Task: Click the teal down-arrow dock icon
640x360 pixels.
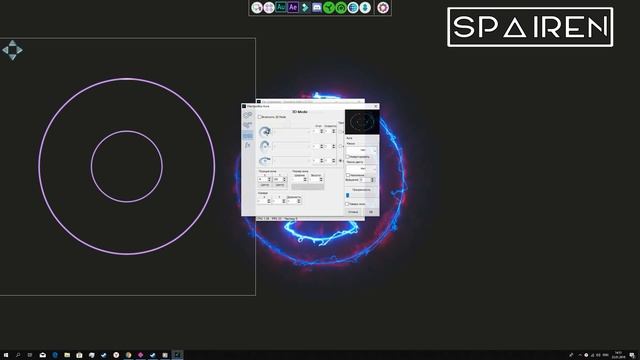Action: click(x=365, y=7)
